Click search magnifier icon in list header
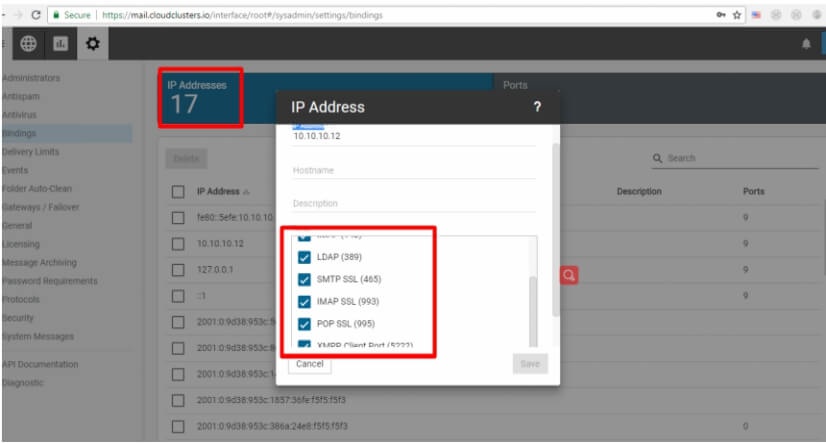Image resolution: width=826 pixels, height=443 pixels. click(x=657, y=158)
